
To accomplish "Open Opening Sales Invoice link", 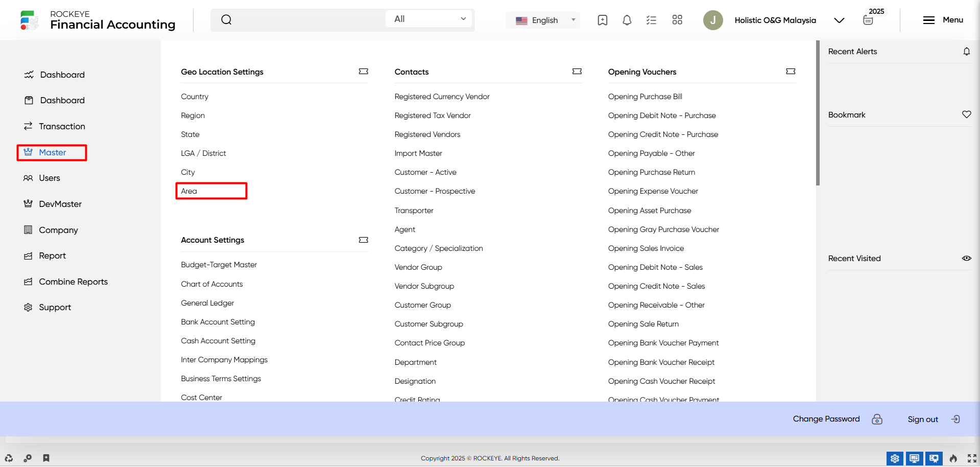I will click(x=646, y=248).
